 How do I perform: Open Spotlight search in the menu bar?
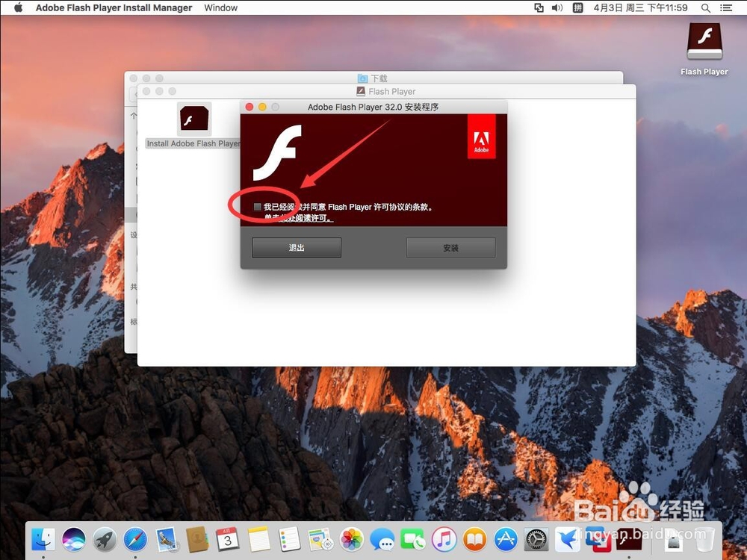(706, 7)
